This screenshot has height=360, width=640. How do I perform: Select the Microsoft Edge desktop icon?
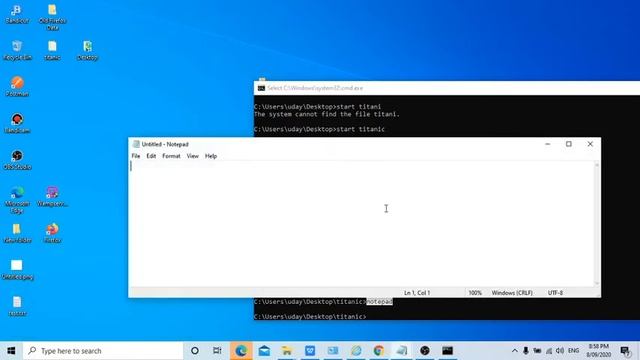pos(17,200)
